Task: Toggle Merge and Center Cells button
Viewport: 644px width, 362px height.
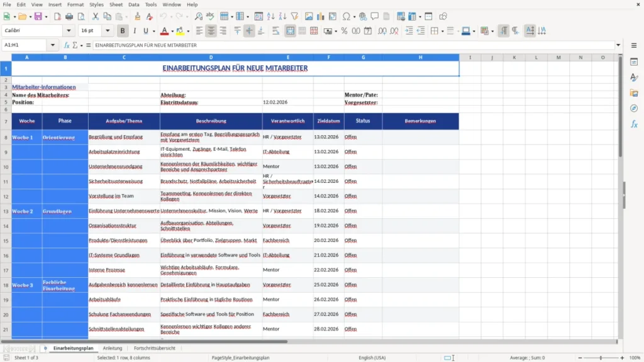Action: [290, 31]
